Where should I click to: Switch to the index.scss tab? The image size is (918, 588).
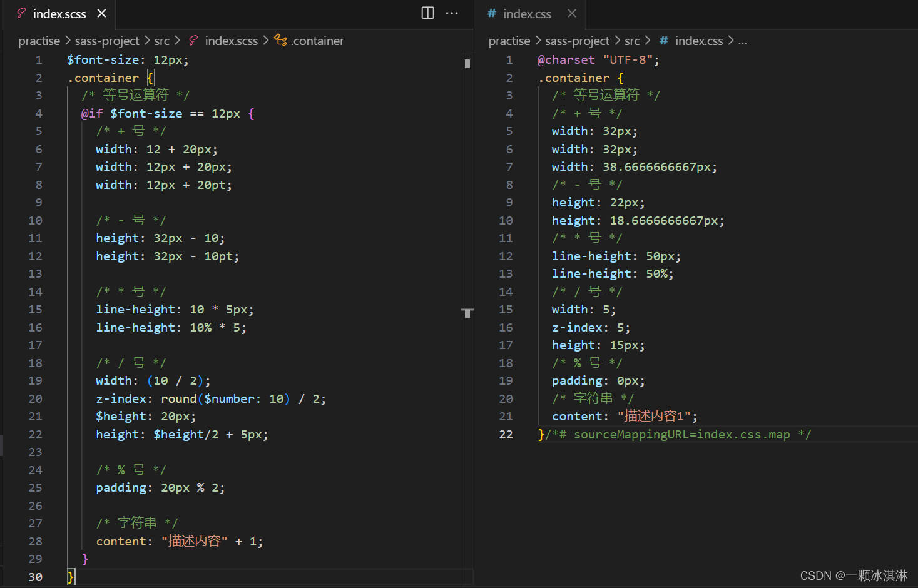(x=59, y=13)
